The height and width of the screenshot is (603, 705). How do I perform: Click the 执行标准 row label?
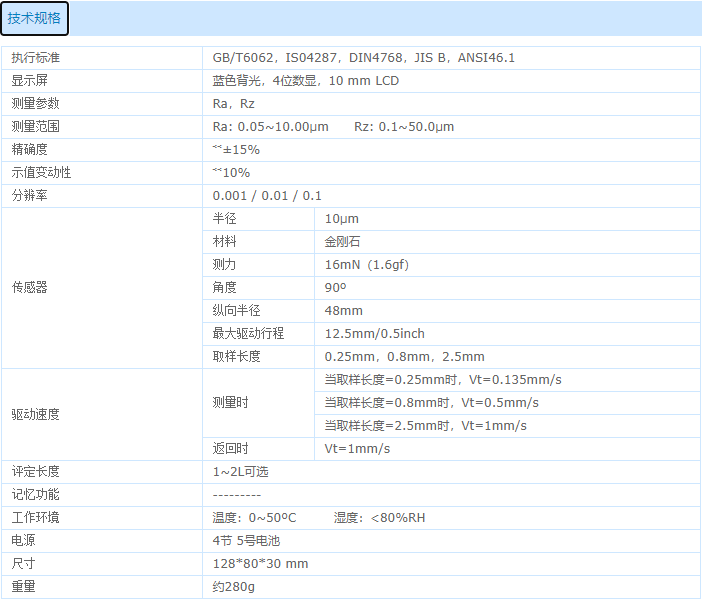(36, 58)
